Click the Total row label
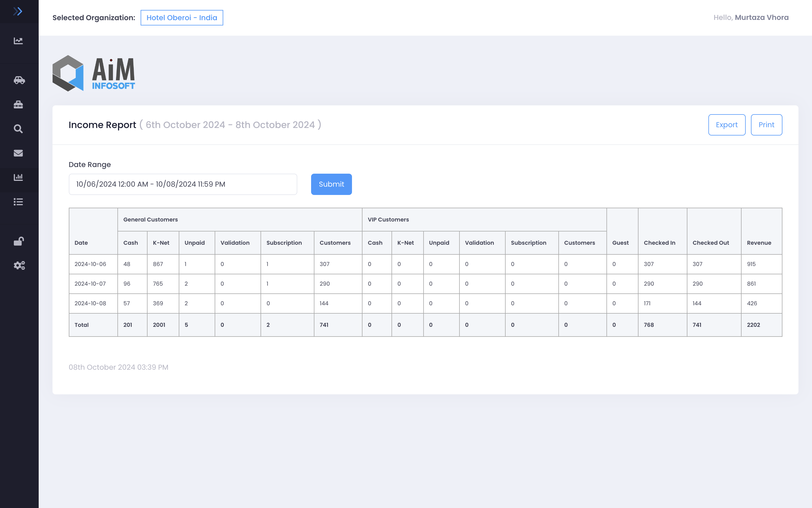This screenshot has height=508, width=812. click(82, 325)
